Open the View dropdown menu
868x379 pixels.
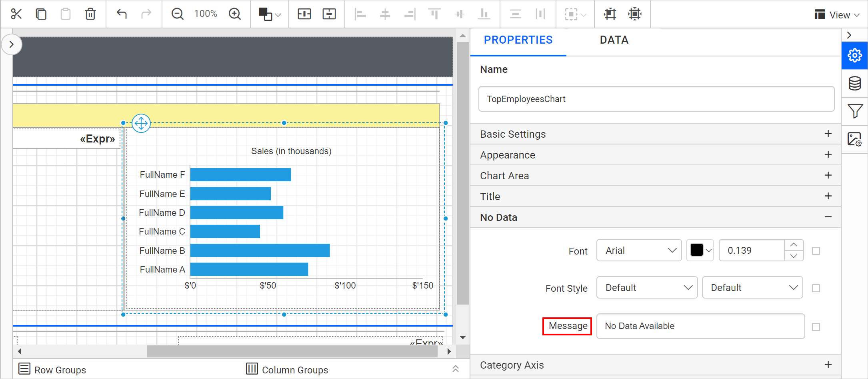[x=837, y=15]
